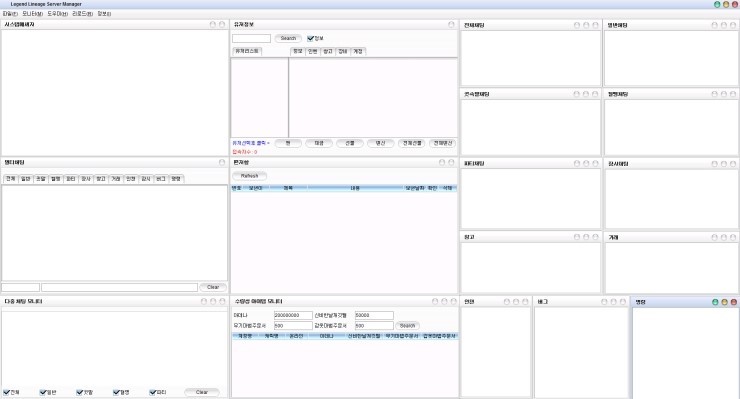Select 거래 tab in 멀티채팅 panel
Image resolution: width=740 pixels, height=399 pixels.
point(116,178)
